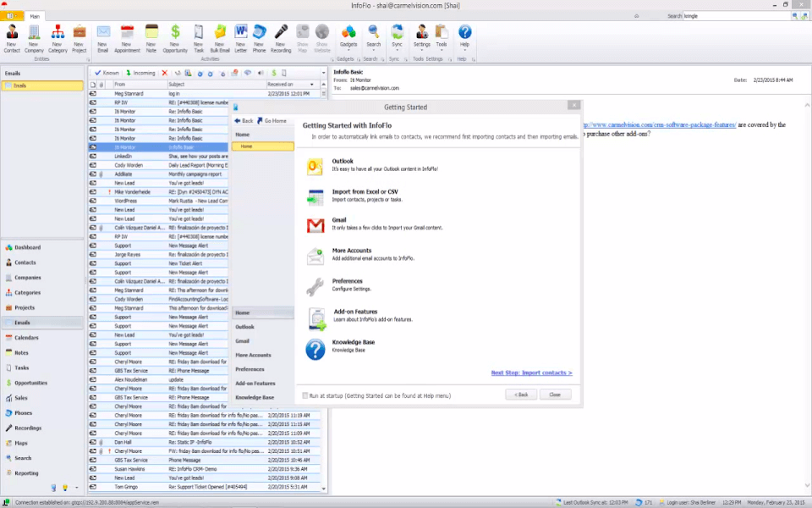Click the Add-on Features icon
Image resolution: width=812 pixels, height=508 pixels.
pyautogui.click(x=316, y=318)
